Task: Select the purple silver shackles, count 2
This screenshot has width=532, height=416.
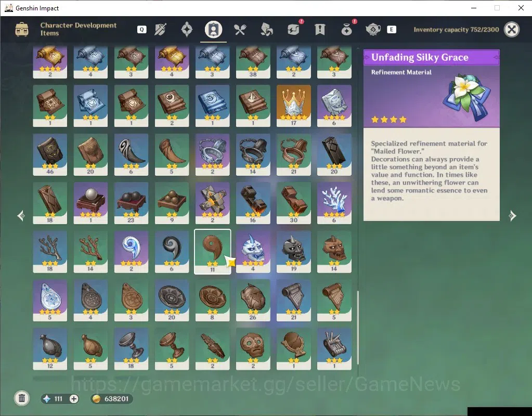Action: tap(212, 154)
